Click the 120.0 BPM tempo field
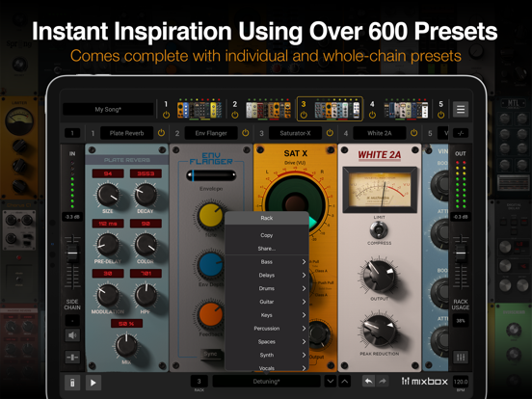This screenshot has width=532, height=399. [461, 382]
